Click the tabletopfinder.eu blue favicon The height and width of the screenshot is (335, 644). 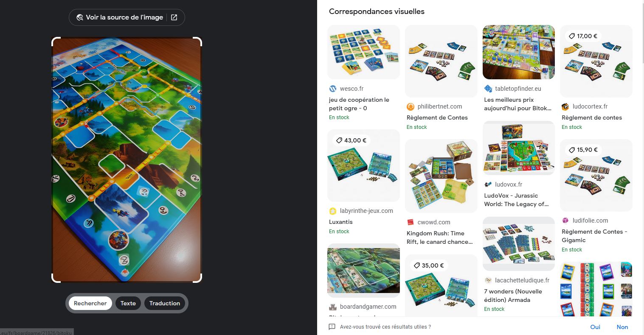(488, 89)
